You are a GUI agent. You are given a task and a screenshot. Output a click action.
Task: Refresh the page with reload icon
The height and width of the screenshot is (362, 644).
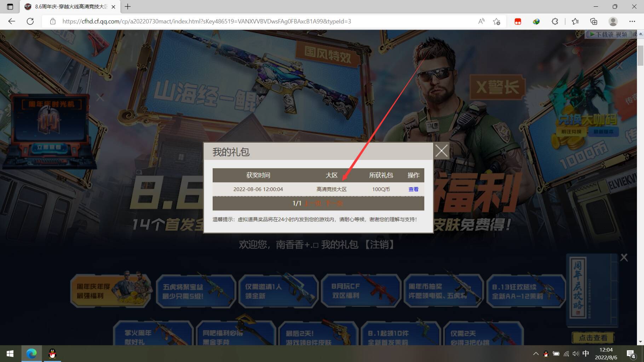(x=30, y=21)
